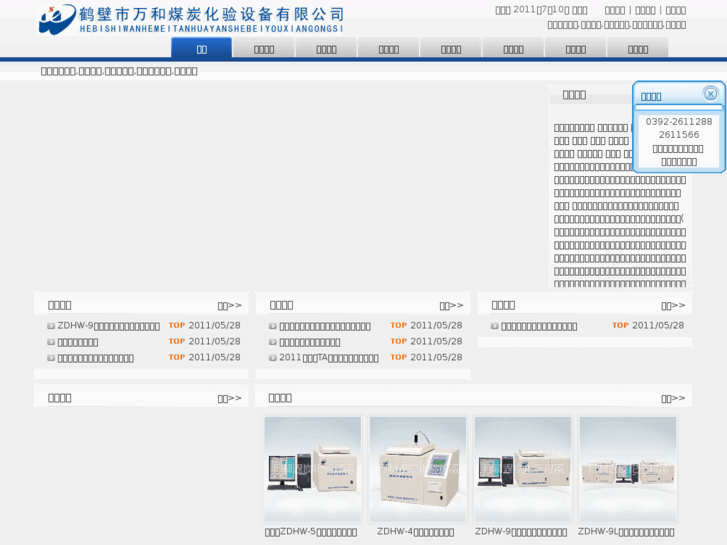Click the ZDHW-5 product caption link

pos(311,533)
